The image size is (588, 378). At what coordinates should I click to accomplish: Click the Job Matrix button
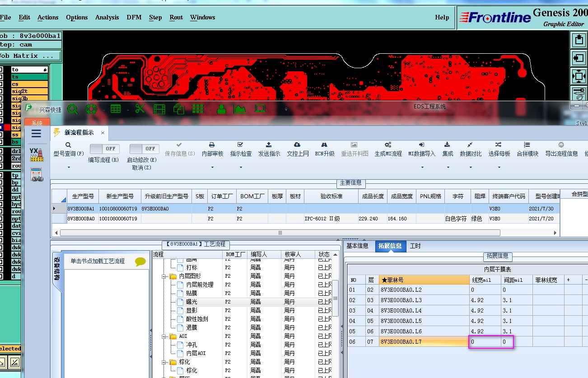click(x=30, y=56)
